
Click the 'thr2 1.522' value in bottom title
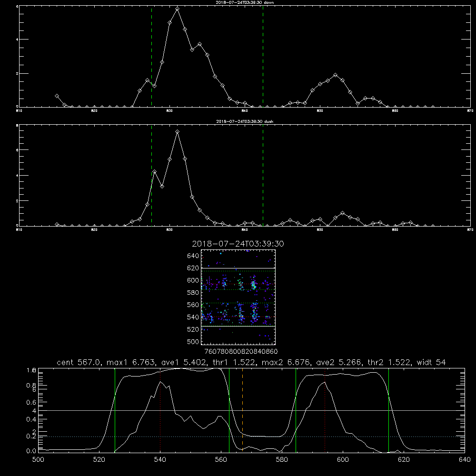[389, 362]
